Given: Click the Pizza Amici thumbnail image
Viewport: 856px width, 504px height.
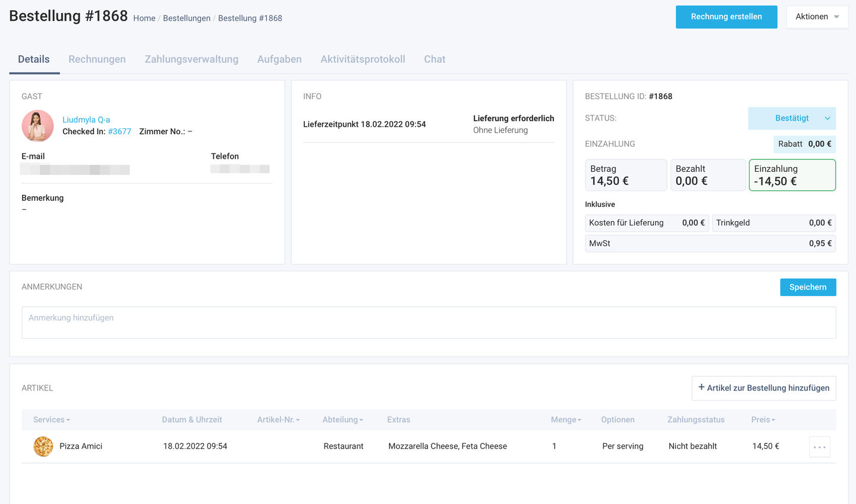Looking at the screenshot, I should click(x=43, y=446).
